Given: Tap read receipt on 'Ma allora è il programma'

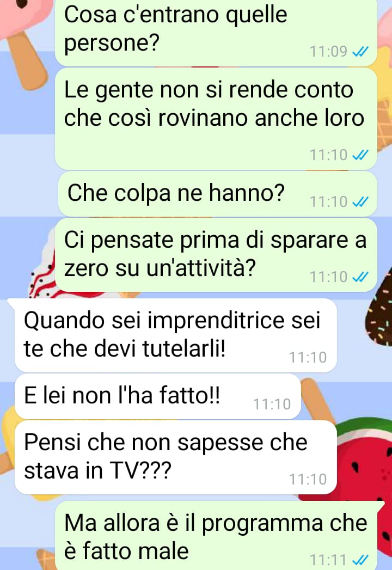Looking at the screenshot, I should click(360, 560).
